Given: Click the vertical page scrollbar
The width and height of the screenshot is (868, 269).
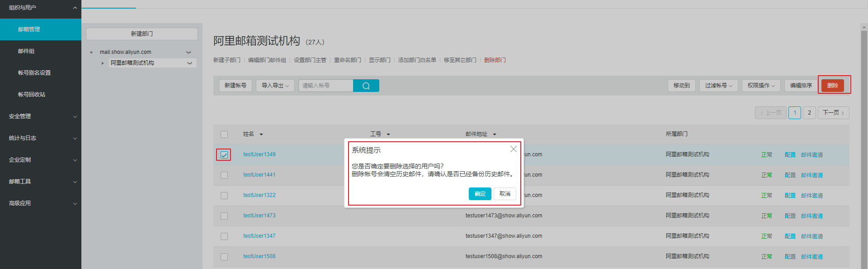Looking at the screenshot, I should point(864,149).
